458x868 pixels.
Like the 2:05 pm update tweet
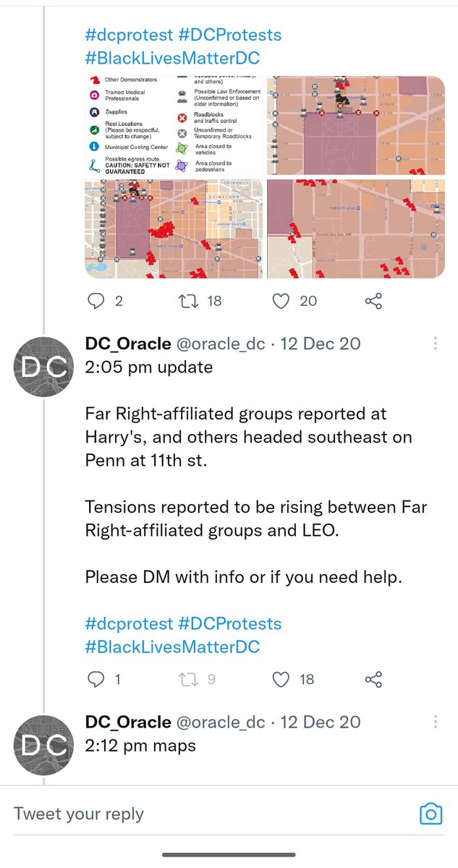tap(281, 679)
